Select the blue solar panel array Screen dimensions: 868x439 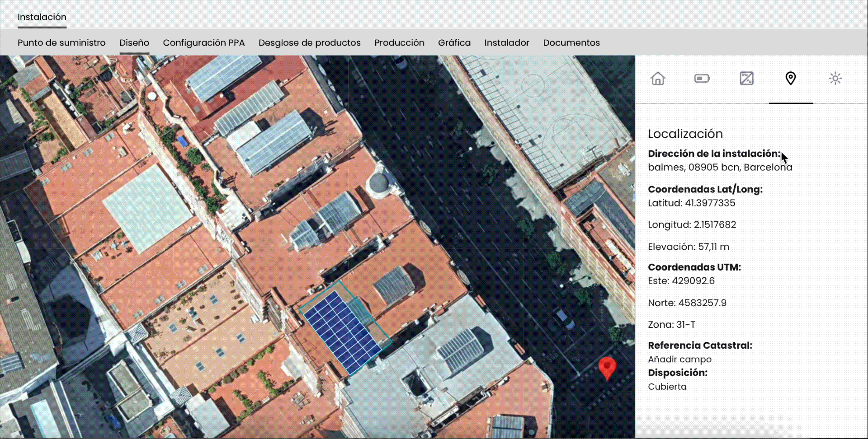(x=342, y=332)
